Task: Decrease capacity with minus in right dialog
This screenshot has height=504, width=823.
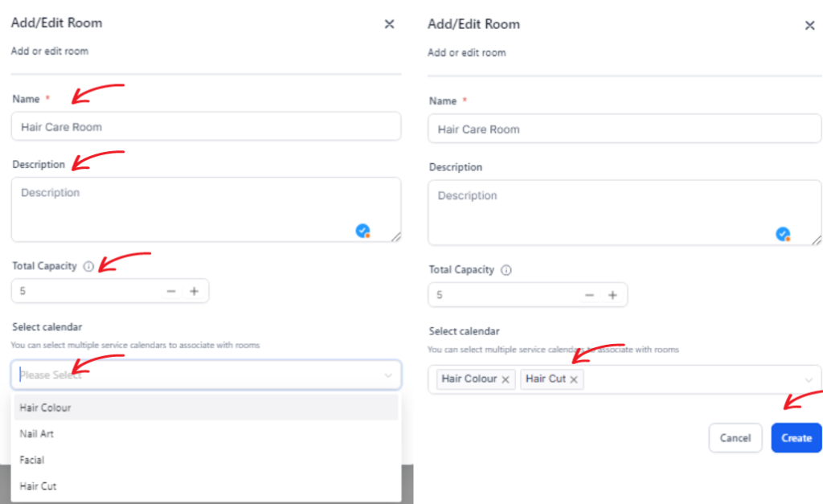Action: pyautogui.click(x=589, y=295)
